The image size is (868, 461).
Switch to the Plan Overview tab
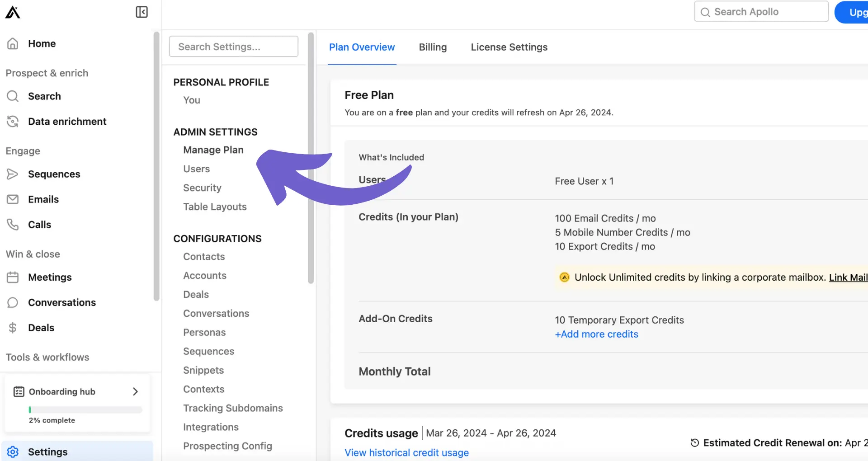[x=362, y=47]
